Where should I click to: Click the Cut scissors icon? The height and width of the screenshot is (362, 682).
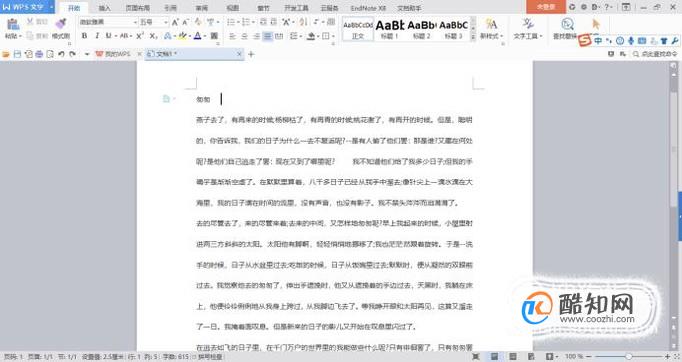click(x=30, y=22)
